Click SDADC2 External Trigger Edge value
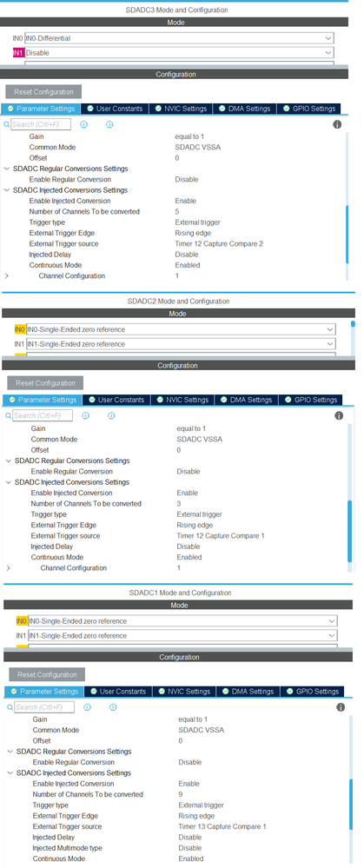364x868 pixels. 195,526
